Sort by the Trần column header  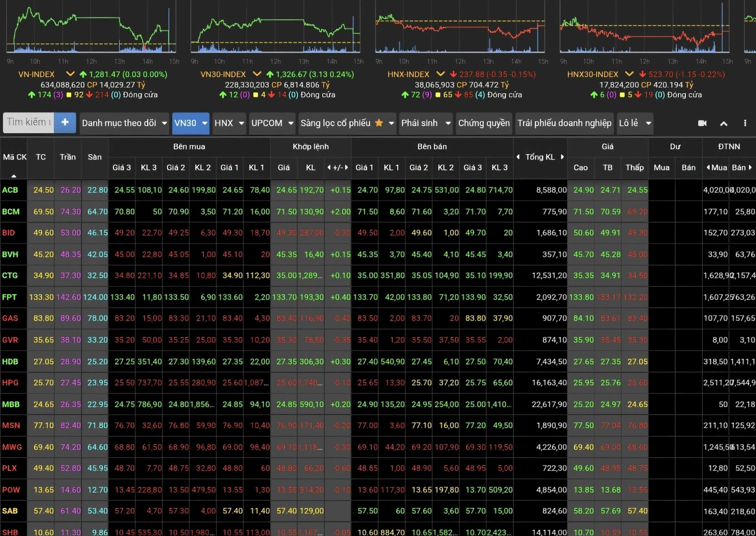pyautogui.click(x=68, y=157)
